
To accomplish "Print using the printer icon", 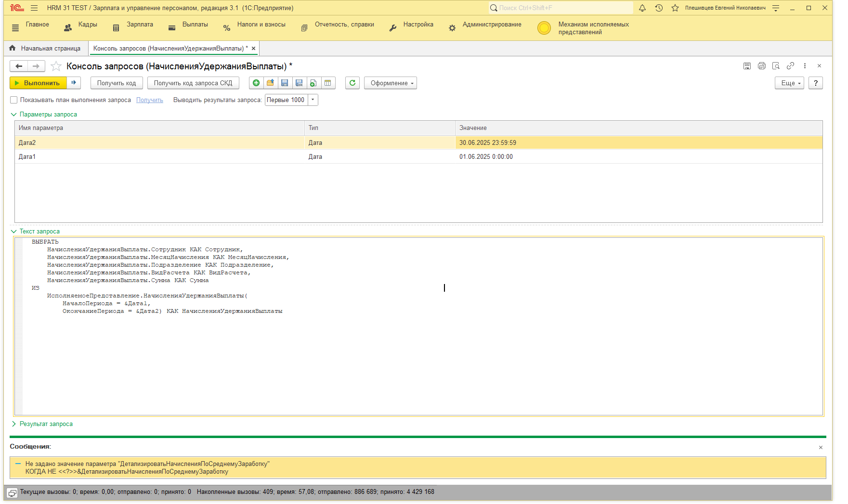I will (x=761, y=66).
